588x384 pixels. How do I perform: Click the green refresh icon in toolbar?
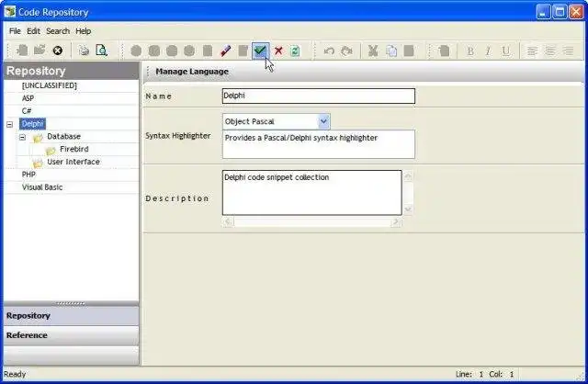(x=295, y=51)
